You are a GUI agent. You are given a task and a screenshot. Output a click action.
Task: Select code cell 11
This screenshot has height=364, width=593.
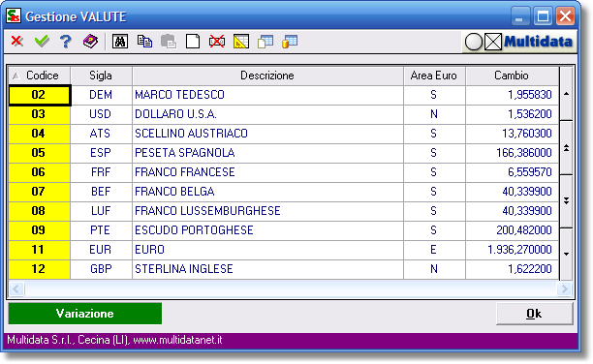[x=40, y=250]
